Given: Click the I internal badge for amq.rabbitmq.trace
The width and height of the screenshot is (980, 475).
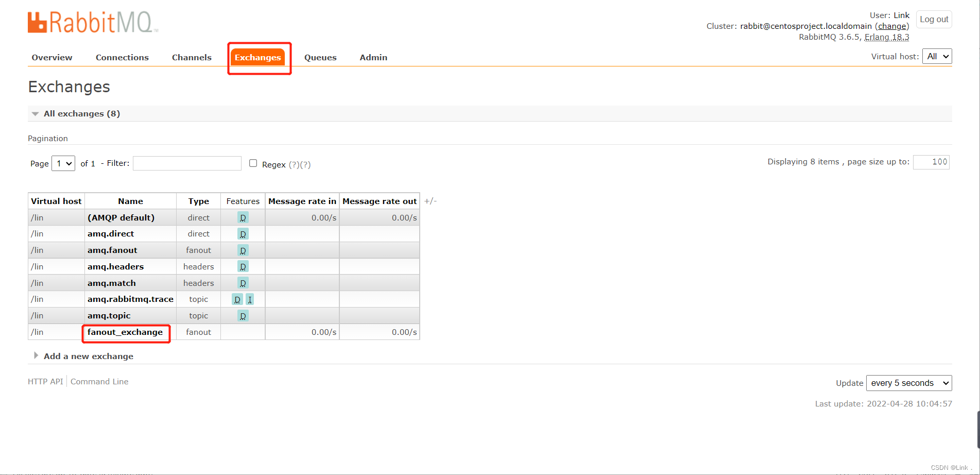Looking at the screenshot, I should point(250,299).
